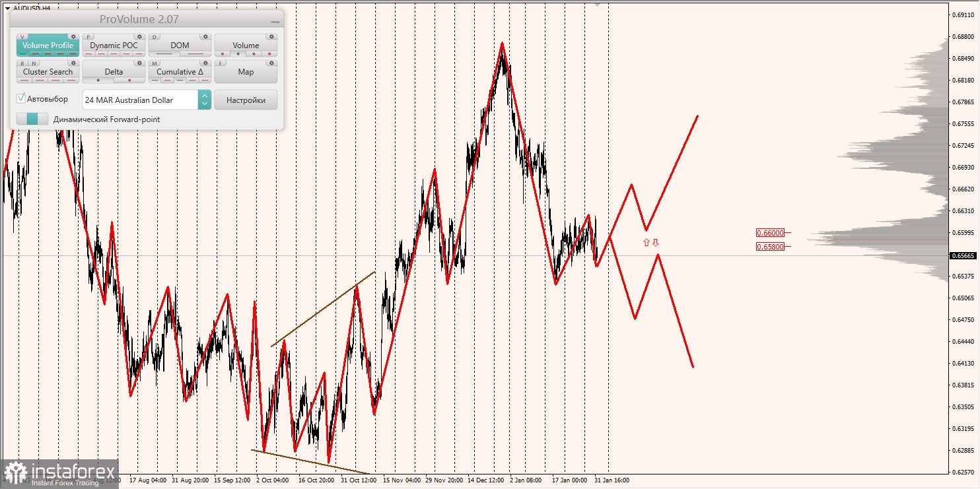
Task: Select Delta green dot mode
Action: pyautogui.click(x=98, y=80)
